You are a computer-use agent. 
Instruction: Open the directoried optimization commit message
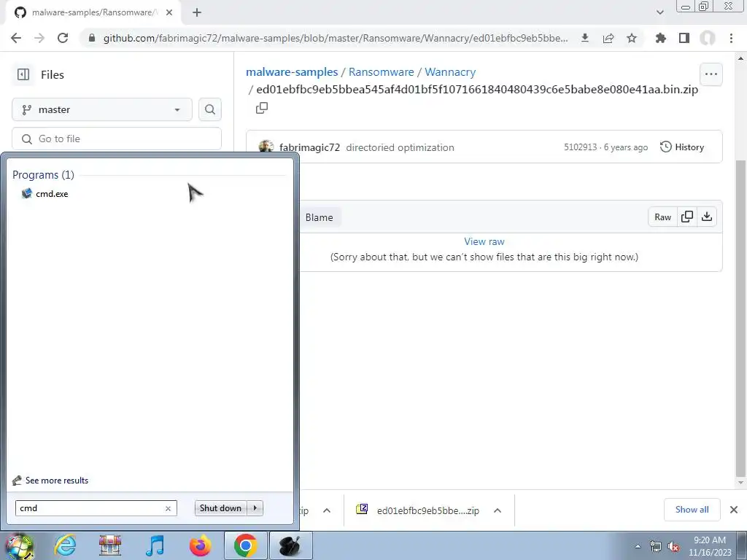pos(400,147)
